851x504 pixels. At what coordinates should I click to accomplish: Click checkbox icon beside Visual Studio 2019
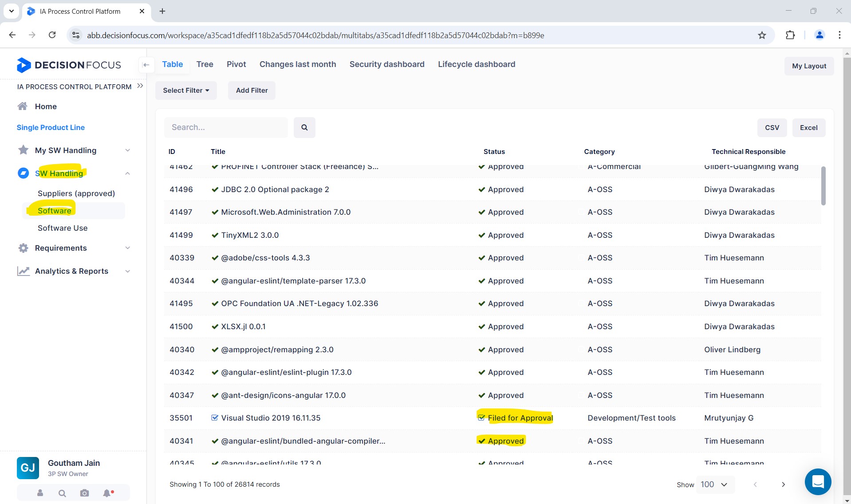point(215,417)
